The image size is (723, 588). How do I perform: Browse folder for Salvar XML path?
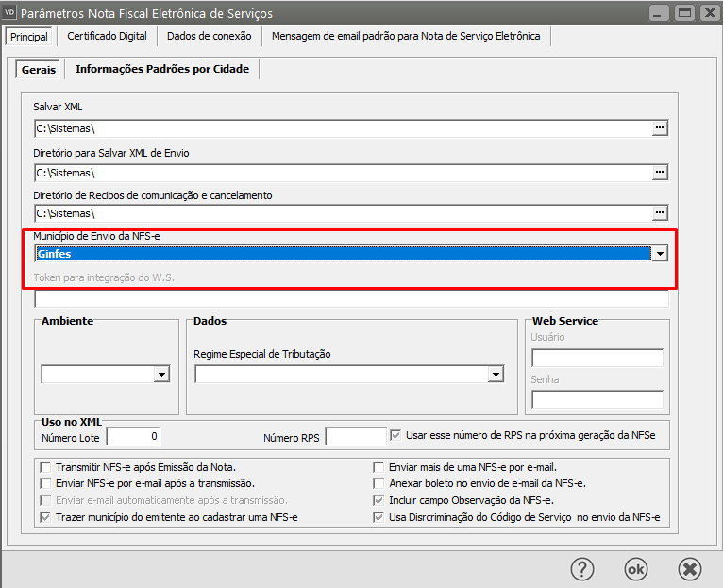point(660,127)
